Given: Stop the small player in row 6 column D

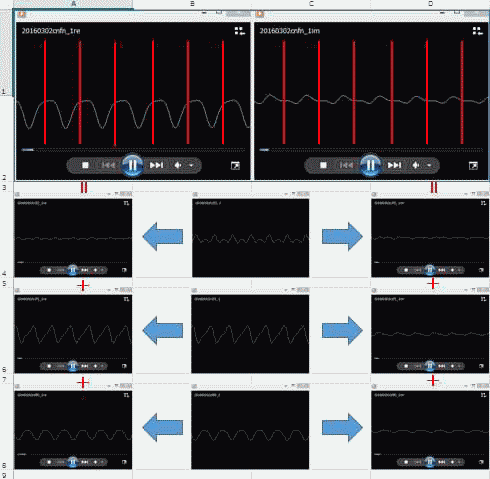Looking at the screenshot, I should coord(406,366).
